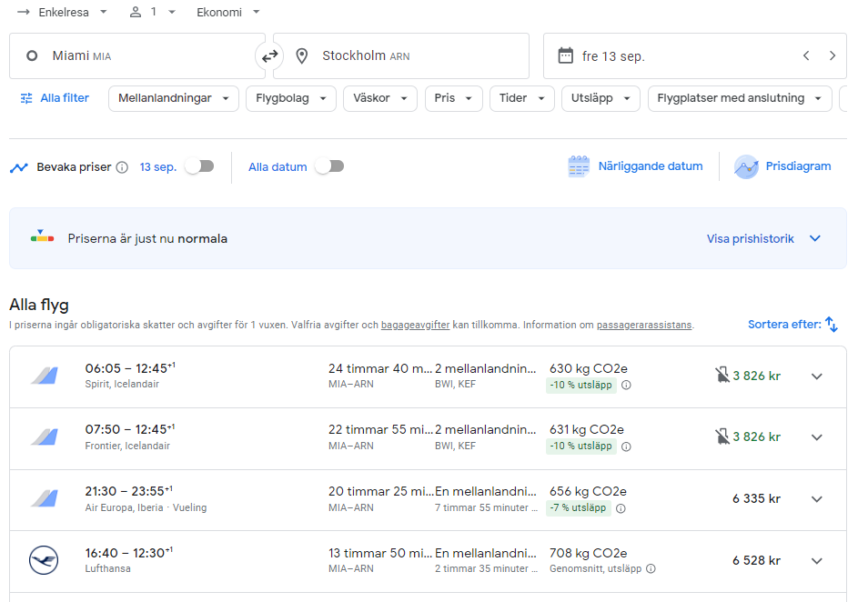Image resolution: width=868 pixels, height=602 pixels.
Task: Click the Sortera efter sort arrows
Action: click(831, 325)
